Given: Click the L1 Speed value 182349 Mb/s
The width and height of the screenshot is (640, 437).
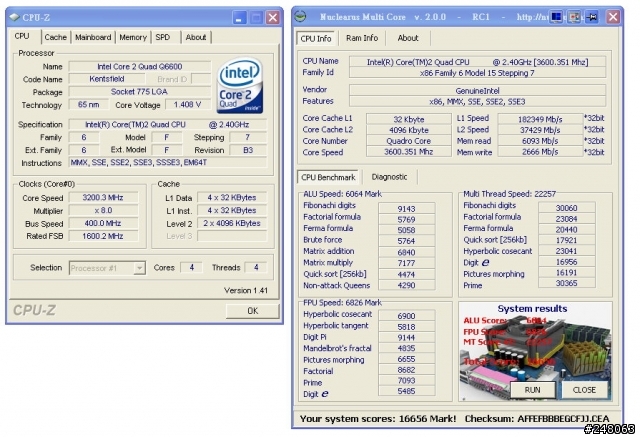Looking at the screenshot, I should (x=540, y=119).
